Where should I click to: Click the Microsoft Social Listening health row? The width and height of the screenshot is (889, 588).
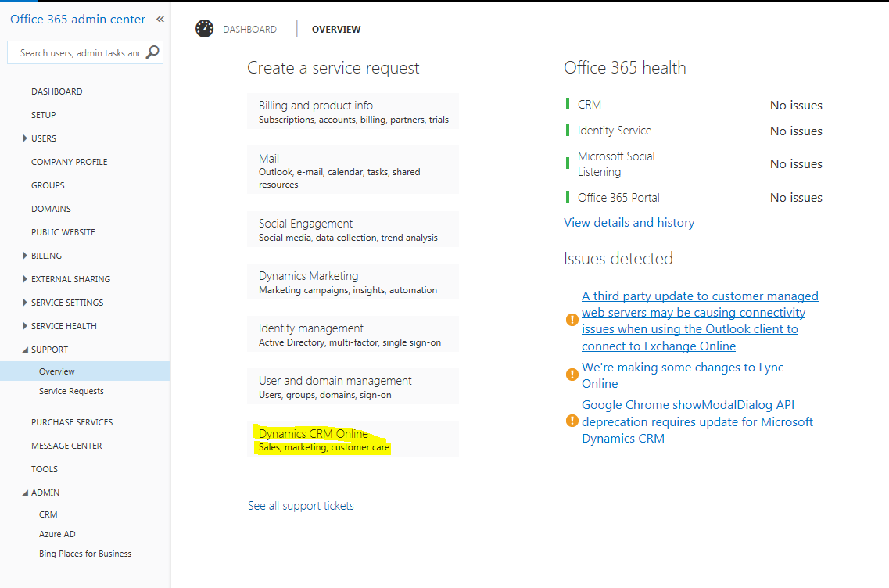pos(694,164)
